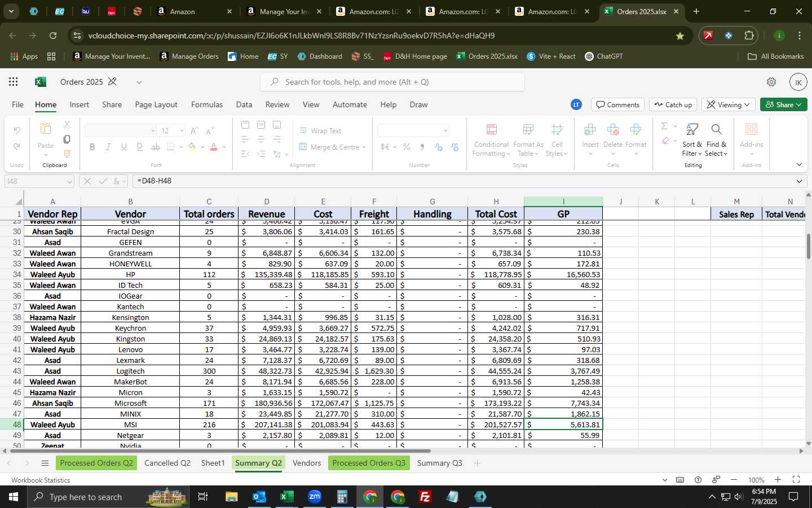Open File Explorer from the taskbar
The image size is (812, 508).
click(x=232, y=497)
